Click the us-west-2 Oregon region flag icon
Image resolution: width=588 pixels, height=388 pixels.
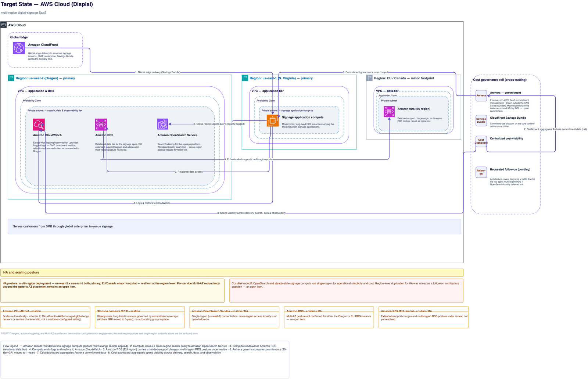11,78
